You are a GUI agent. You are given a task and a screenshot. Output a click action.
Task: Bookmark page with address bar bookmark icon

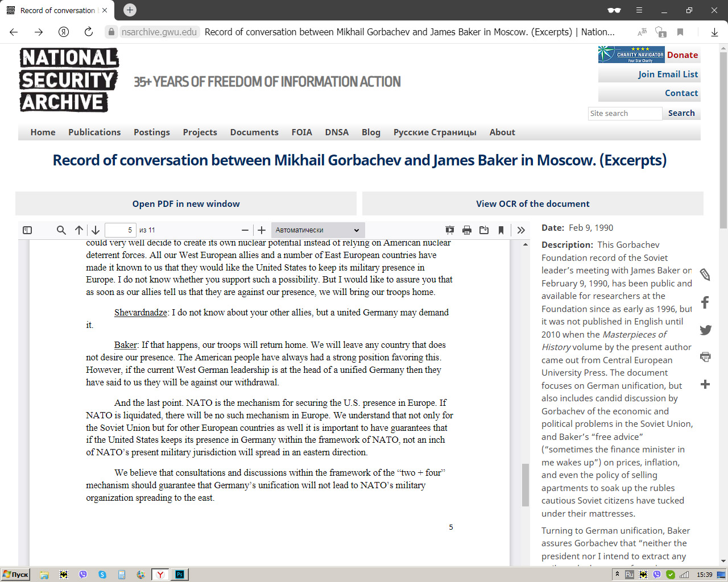click(x=680, y=32)
